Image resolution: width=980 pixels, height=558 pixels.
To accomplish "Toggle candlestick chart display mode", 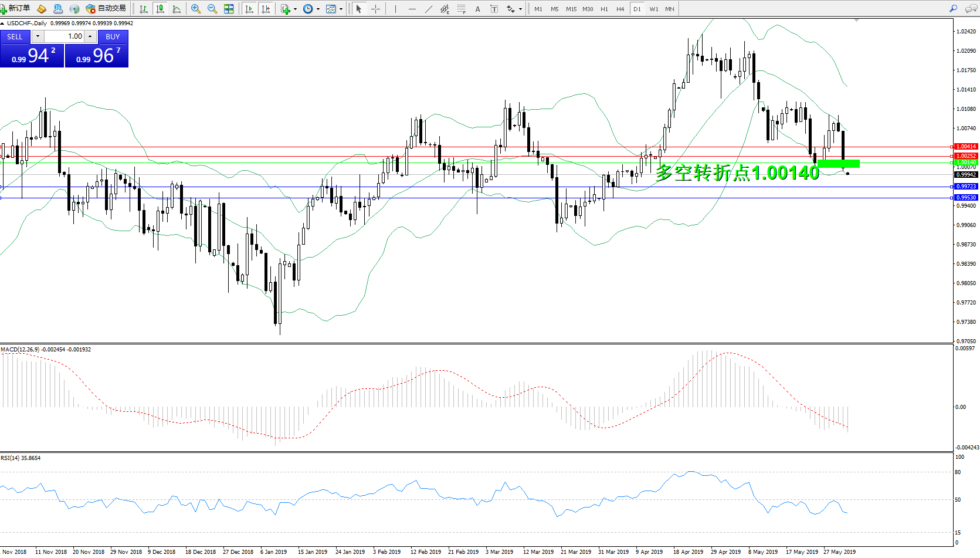I will (160, 9).
